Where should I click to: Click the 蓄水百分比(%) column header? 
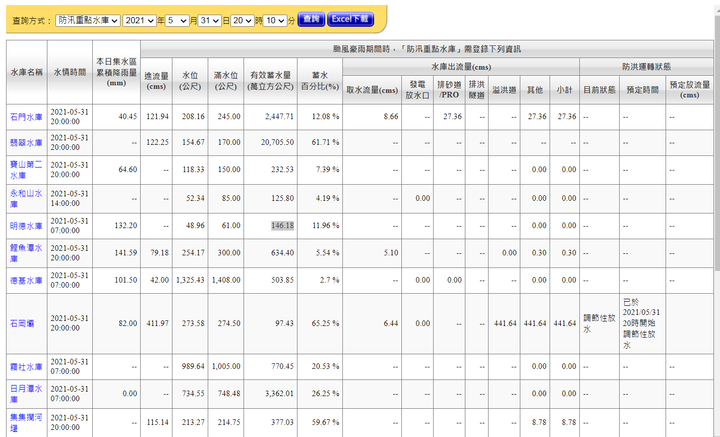pos(320,81)
